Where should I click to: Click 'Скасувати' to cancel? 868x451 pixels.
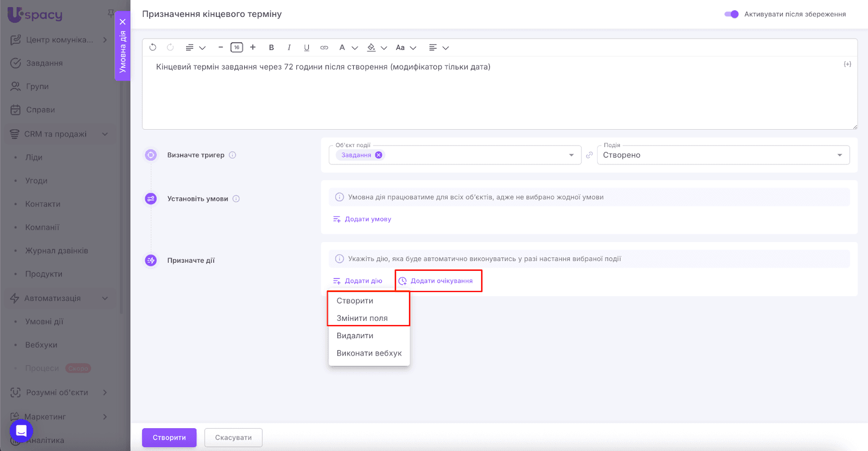click(x=233, y=437)
